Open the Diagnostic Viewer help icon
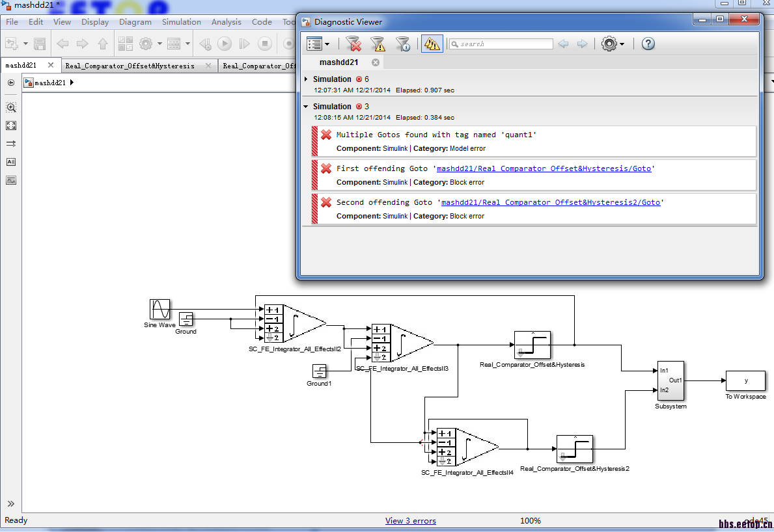This screenshot has width=774, height=532. [648, 44]
